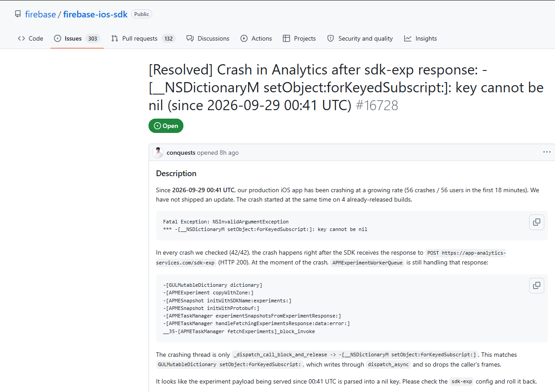Go to the Actions tab
The width and height of the screenshot is (555, 392).
(x=256, y=38)
